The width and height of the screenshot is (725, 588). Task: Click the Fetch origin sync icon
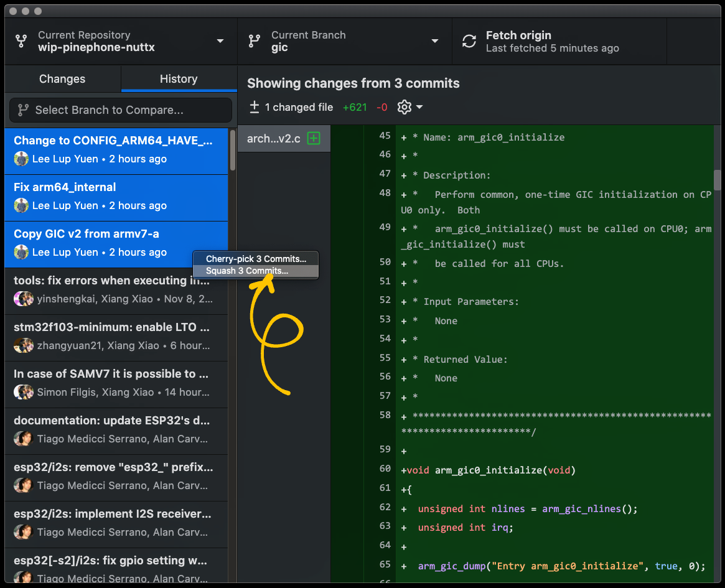(469, 41)
